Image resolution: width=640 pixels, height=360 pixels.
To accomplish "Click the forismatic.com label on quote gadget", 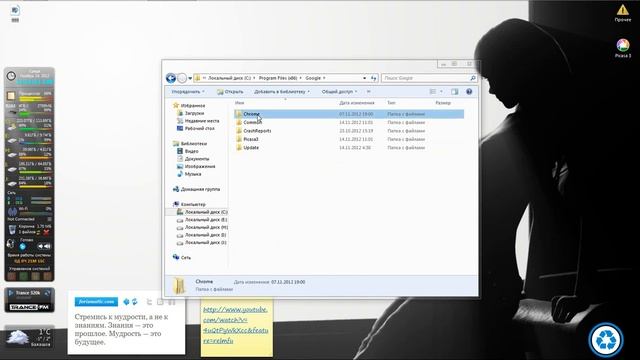I will point(96,302).
